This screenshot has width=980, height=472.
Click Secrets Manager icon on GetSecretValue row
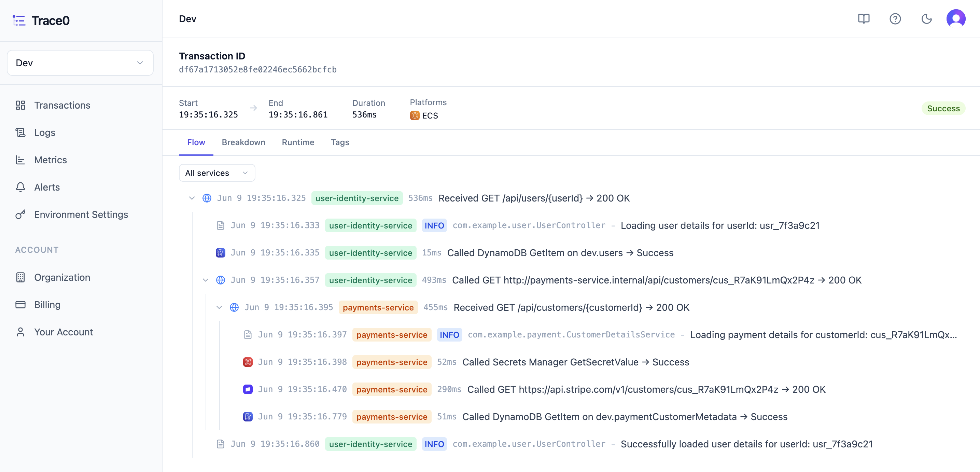[248, 362]
